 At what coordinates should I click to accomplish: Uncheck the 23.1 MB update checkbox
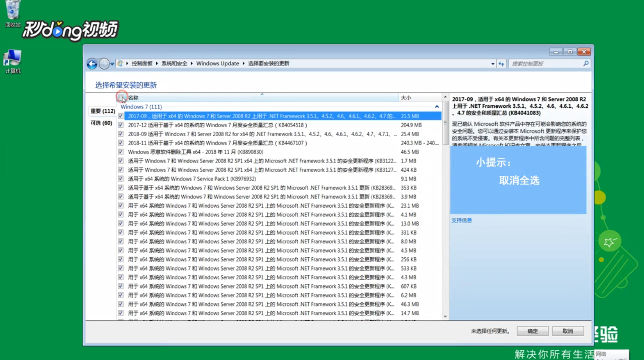121,206
